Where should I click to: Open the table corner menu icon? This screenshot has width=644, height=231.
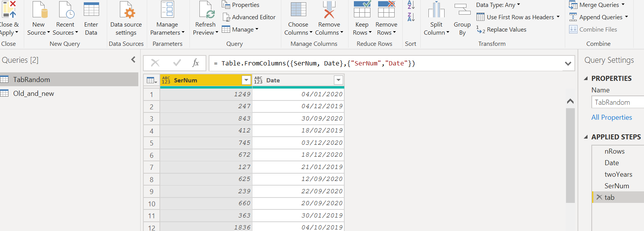click(x=152, y=80)
